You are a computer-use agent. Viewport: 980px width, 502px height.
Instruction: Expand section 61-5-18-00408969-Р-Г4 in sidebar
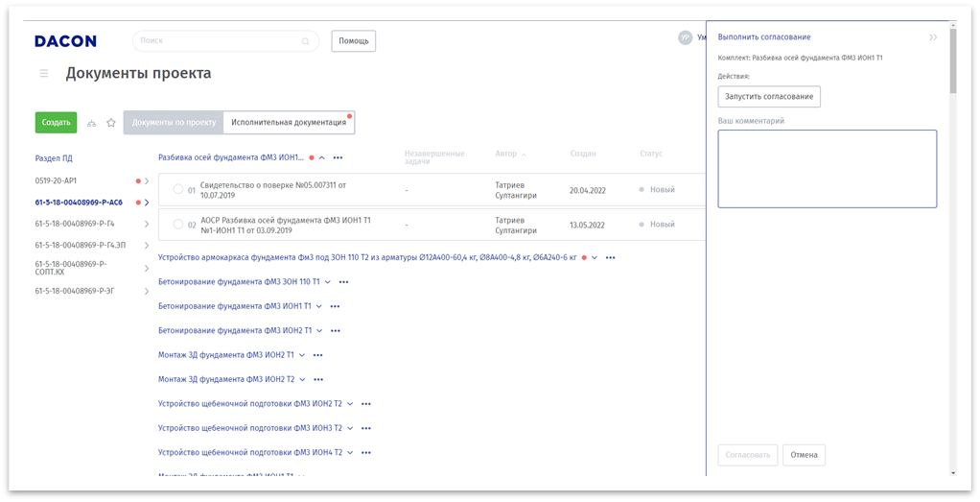coord(146,224)
